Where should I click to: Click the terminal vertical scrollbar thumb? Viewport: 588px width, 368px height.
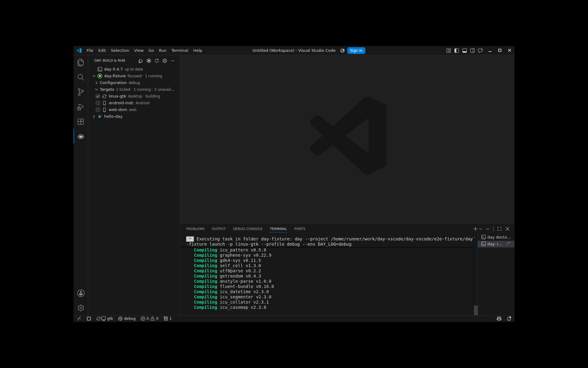tap(476, 310)
